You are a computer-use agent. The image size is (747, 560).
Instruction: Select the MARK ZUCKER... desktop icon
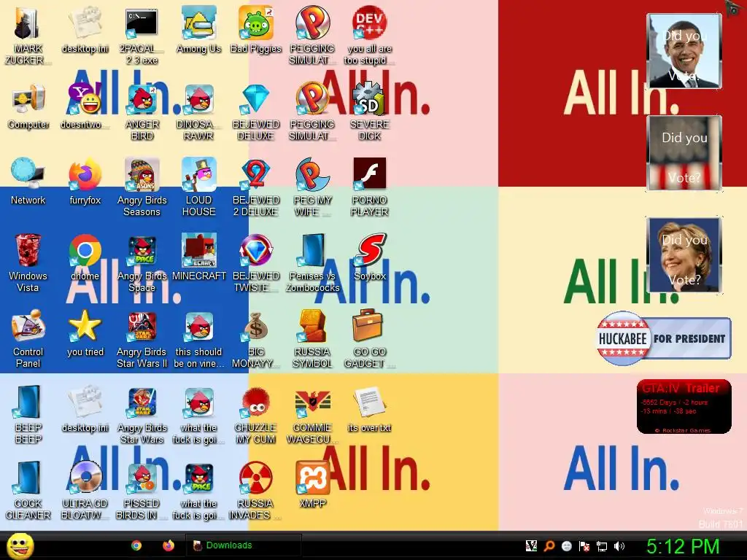(28, 35)
